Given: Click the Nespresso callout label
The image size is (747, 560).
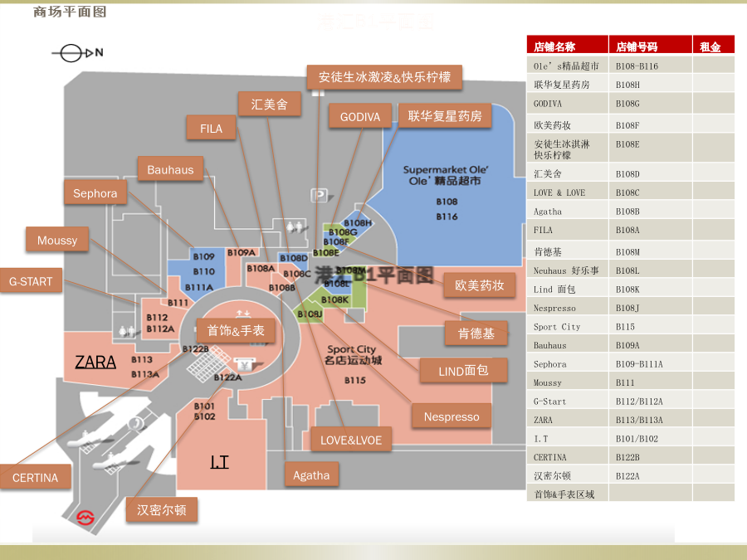Looking at the screenshot, I should coord(452,416).
